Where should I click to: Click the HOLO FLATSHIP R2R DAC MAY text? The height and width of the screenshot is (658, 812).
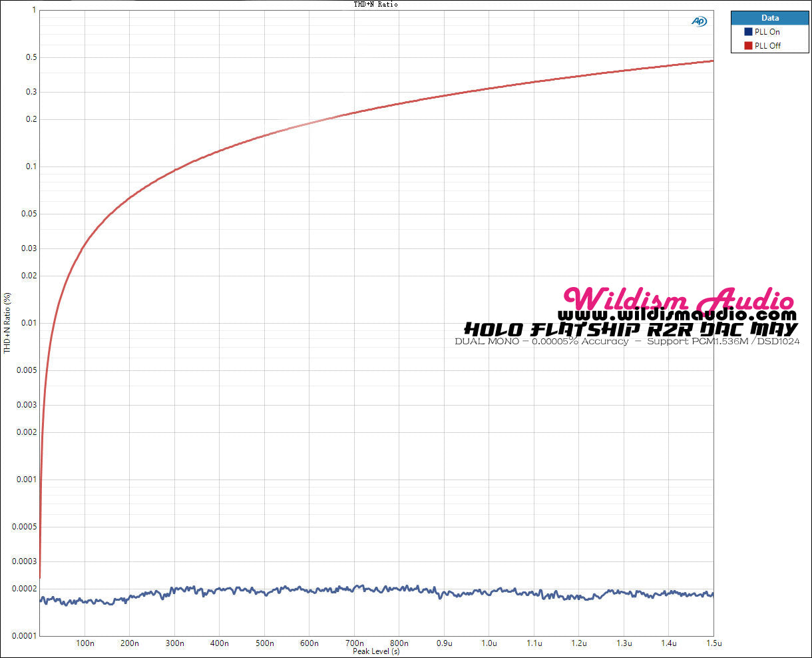[x=630, y=329]
